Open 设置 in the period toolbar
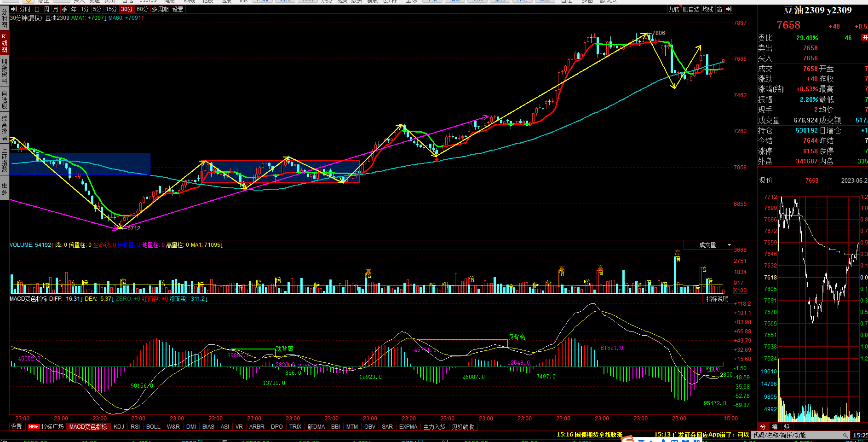Viewport: 868px width, 442px height. [x=178, y=9]
